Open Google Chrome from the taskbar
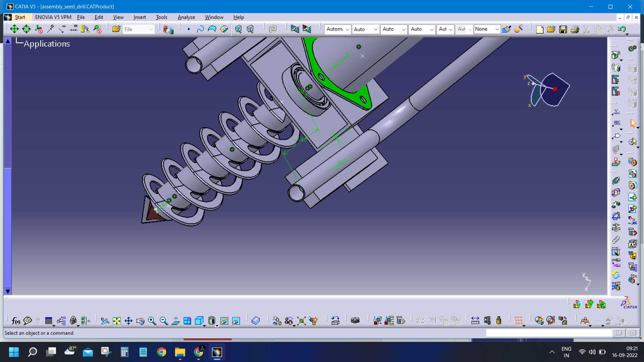Viewport: 644px width, 362px height. point(161,352)
